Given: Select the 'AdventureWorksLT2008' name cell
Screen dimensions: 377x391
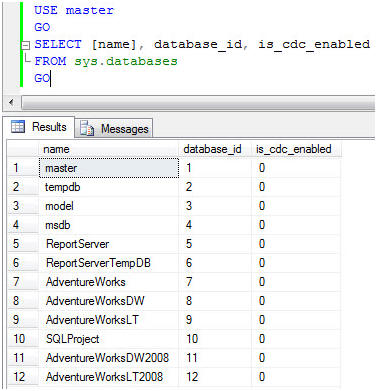Looking at the screenshot, I should tap(109, 377).
